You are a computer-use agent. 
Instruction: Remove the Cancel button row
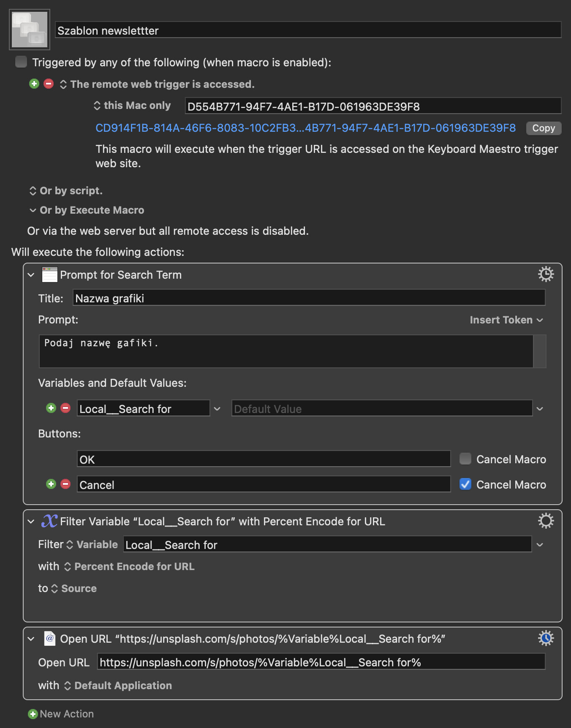point(65,484)
